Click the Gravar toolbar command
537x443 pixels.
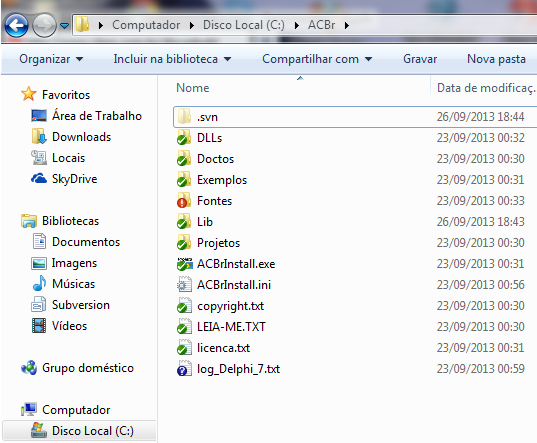coord(420,59)
